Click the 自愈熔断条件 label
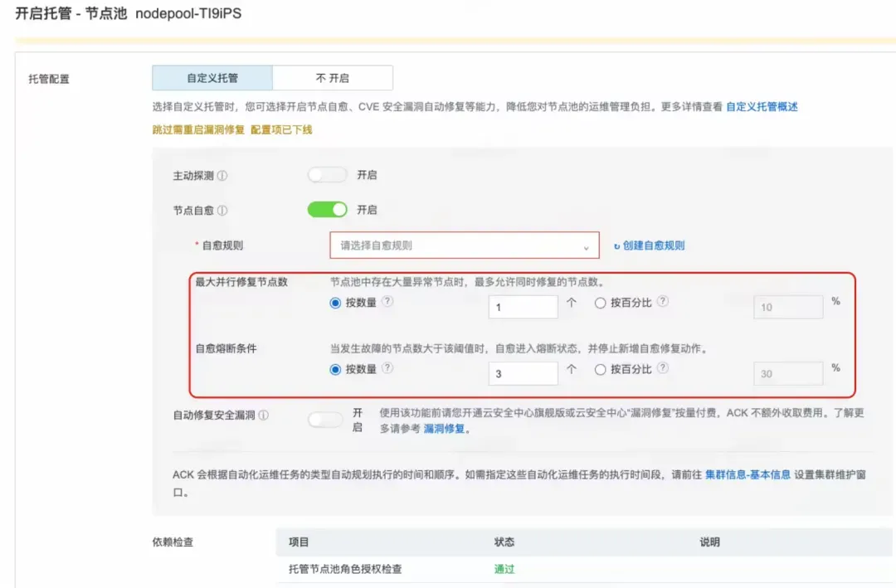Screen dimensions: 896x588 [x=226, y=348]
